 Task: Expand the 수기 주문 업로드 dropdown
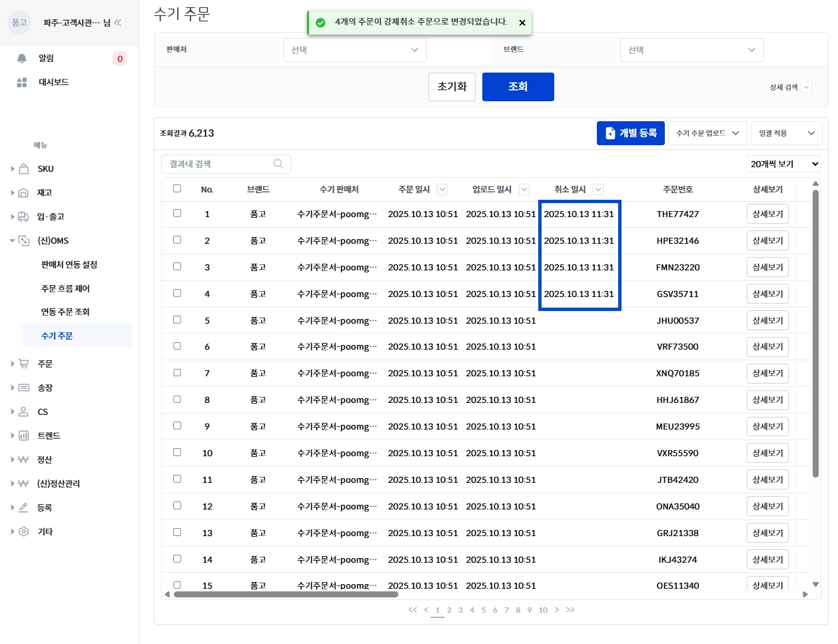[x=707, y=133]
